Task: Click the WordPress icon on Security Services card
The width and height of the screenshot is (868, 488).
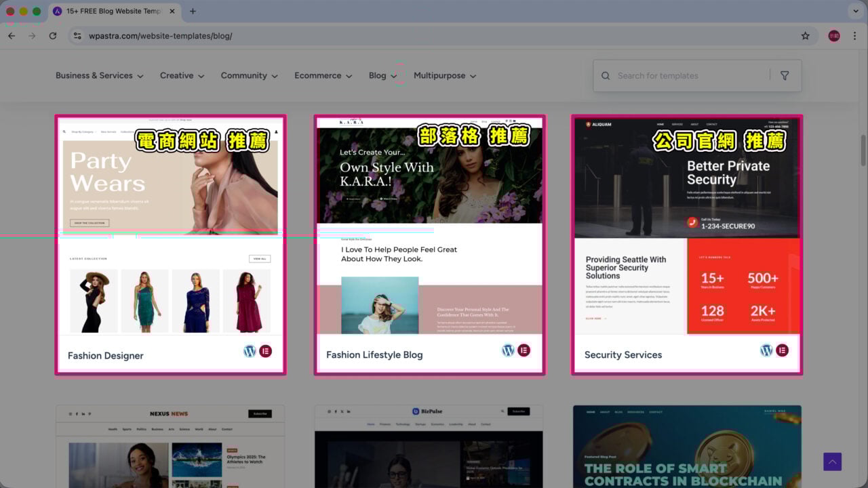Action: 766,350
